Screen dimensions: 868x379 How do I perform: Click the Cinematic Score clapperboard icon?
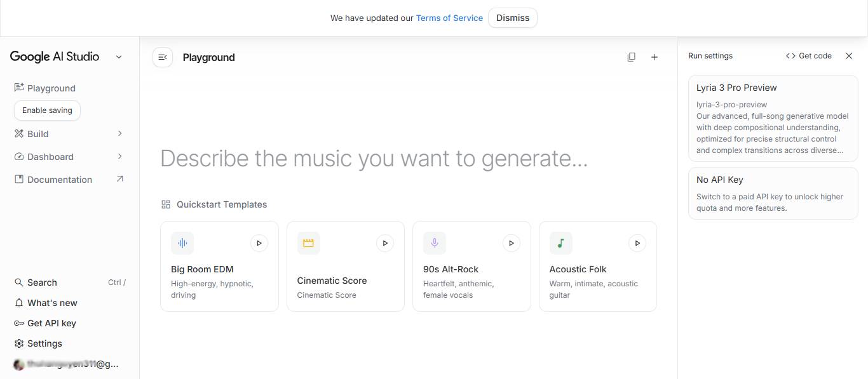click(x=308, y=243)
